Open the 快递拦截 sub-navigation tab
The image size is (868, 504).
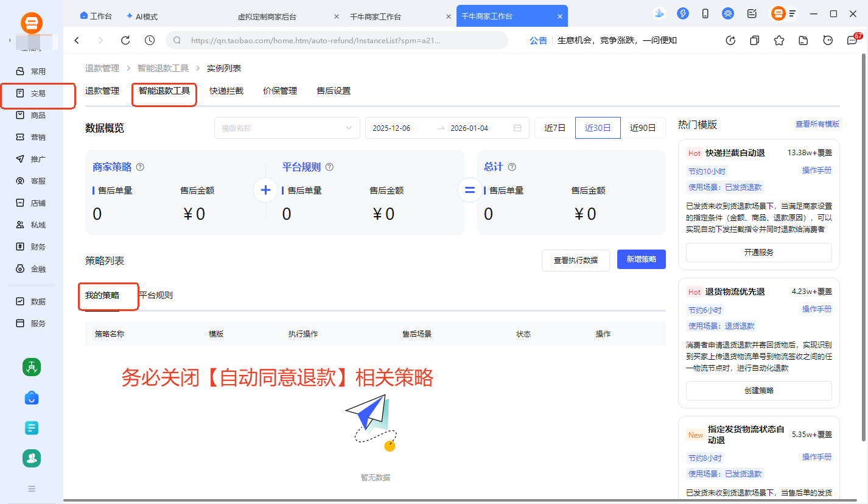[x=226, y=91]
